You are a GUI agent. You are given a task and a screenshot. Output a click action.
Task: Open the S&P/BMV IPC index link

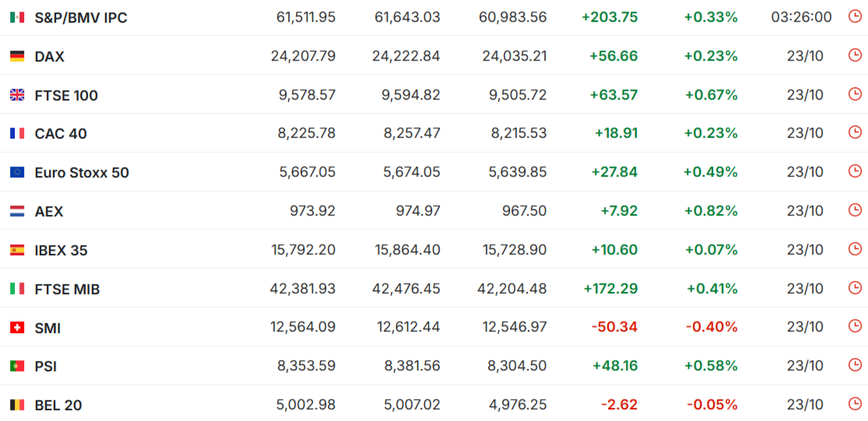click(81, 17)
